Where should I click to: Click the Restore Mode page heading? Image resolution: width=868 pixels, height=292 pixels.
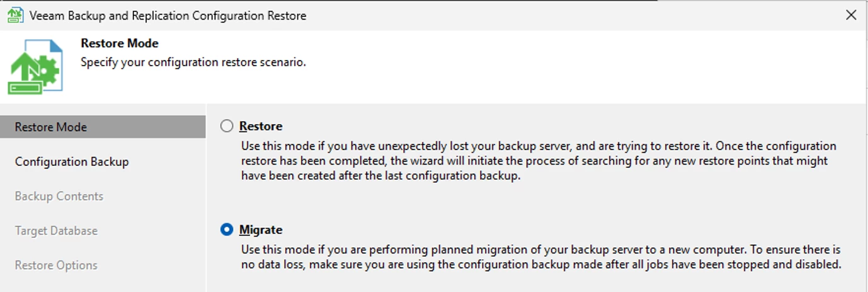120,44
